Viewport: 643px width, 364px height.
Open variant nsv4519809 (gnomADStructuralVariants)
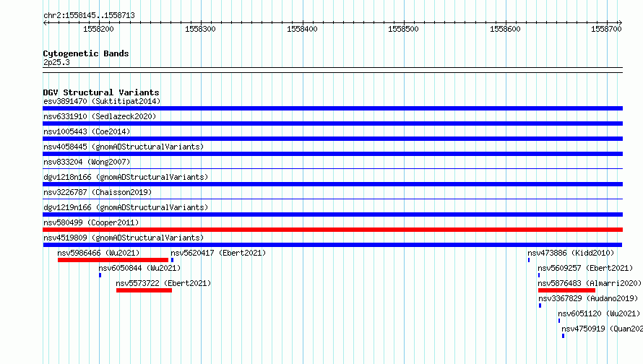(x=124, y=238)
